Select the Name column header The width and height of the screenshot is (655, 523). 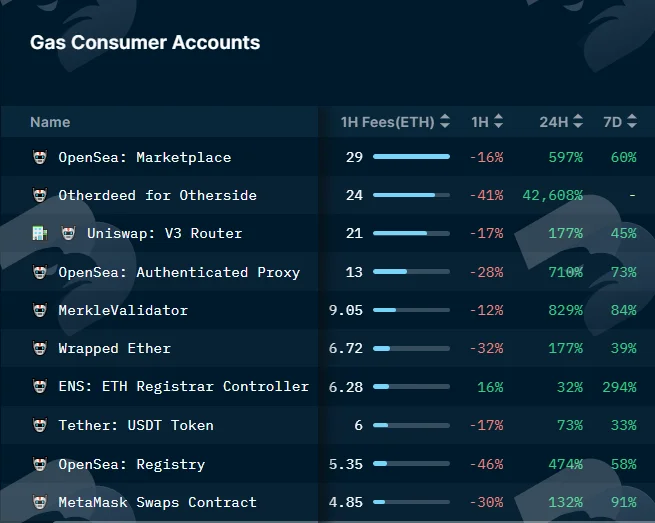(x=50, y=122)
